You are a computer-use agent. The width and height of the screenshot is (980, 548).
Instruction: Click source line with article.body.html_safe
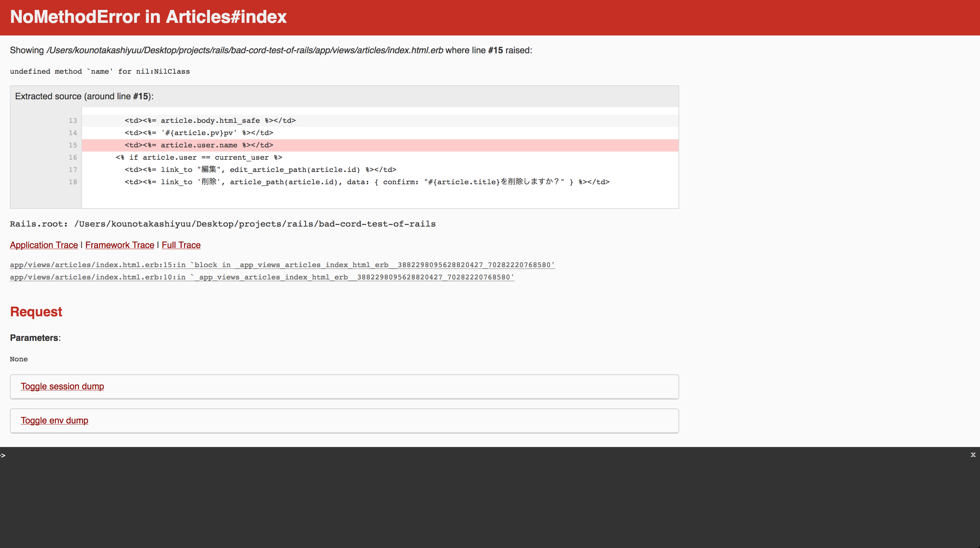(x=210, y=120)
